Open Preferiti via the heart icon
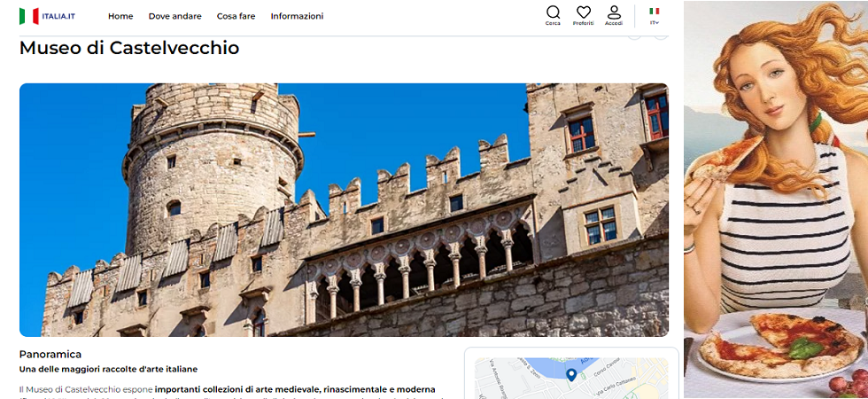The width and height of the screenshot is (868, 399). (583, 12)
